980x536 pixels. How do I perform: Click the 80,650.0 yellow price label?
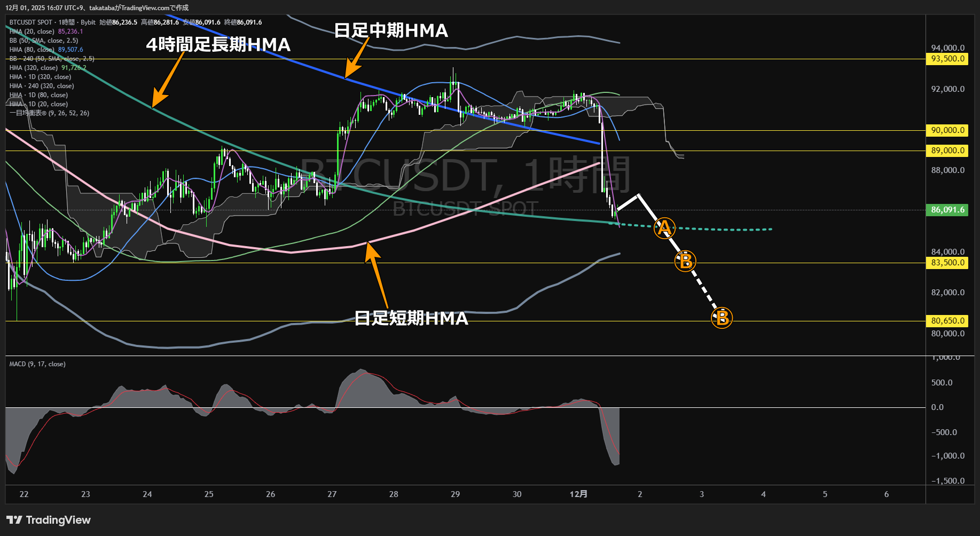pos(947,321)
